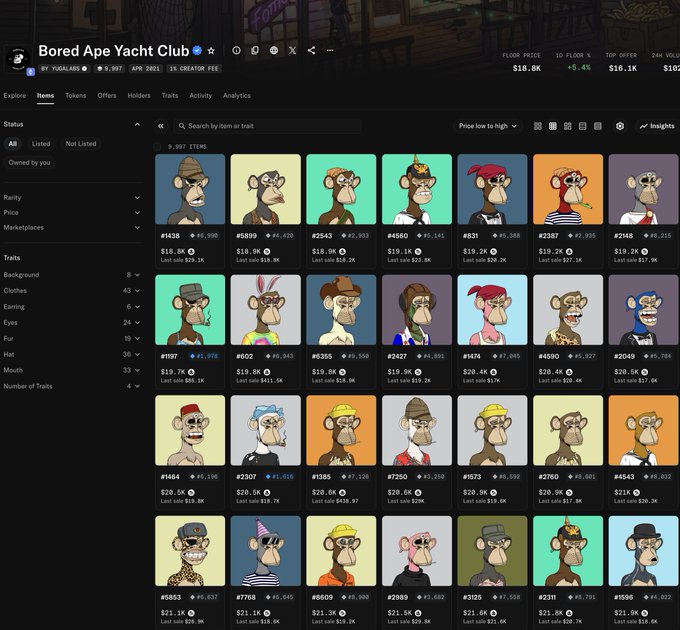Image resolution: width=680 pixels, height=630 pixels.
Task: Expand the Price filter
Action: pyautogui.click(x=72, y=212)
